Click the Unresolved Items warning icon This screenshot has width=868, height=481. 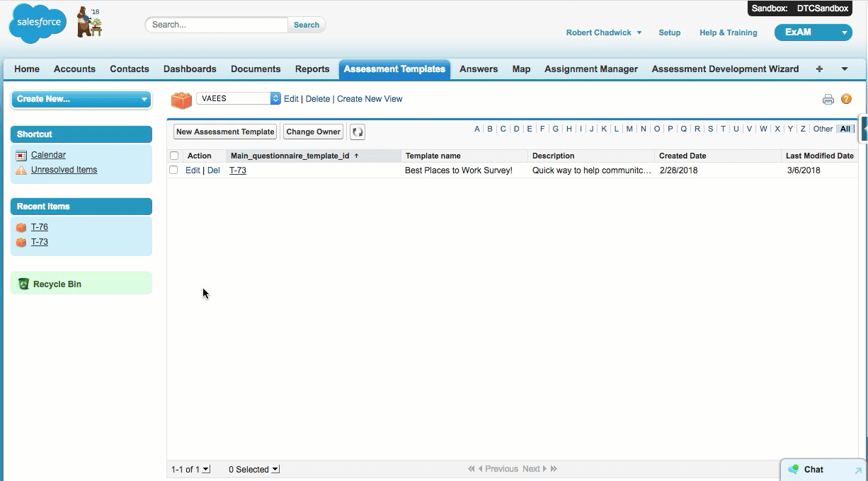tap(21, 170)
